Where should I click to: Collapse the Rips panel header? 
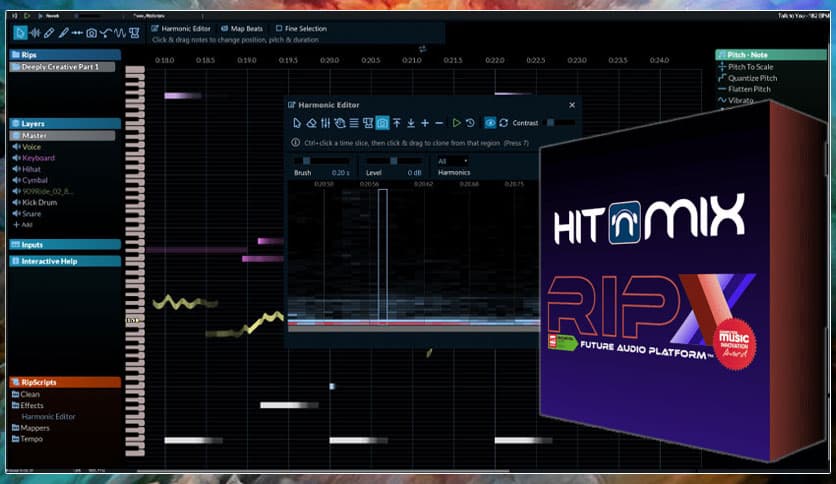coord(65,54)
